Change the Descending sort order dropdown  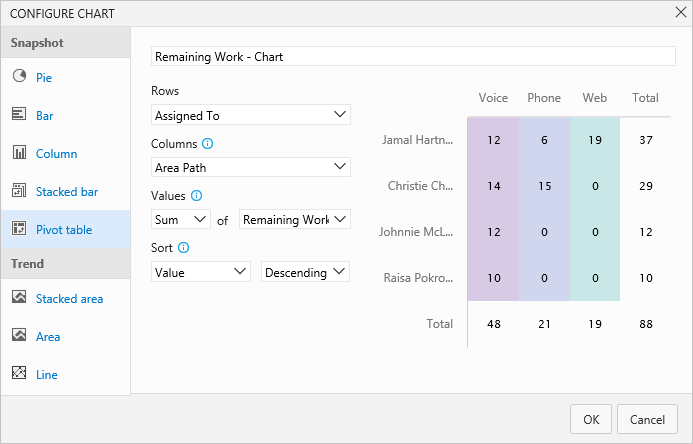click(305, 271)
